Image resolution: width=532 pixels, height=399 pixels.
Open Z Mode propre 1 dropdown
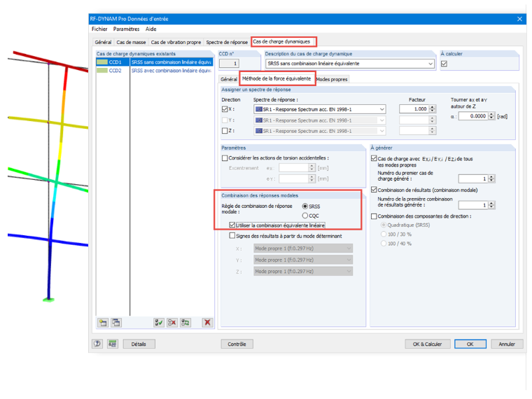(349, 272)
